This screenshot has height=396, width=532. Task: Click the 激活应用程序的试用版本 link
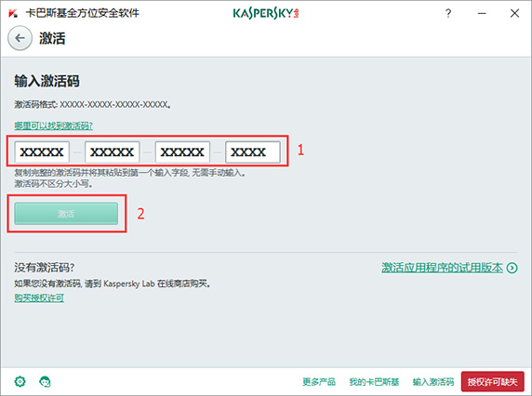pyautogui.click(x=442, y=268)
